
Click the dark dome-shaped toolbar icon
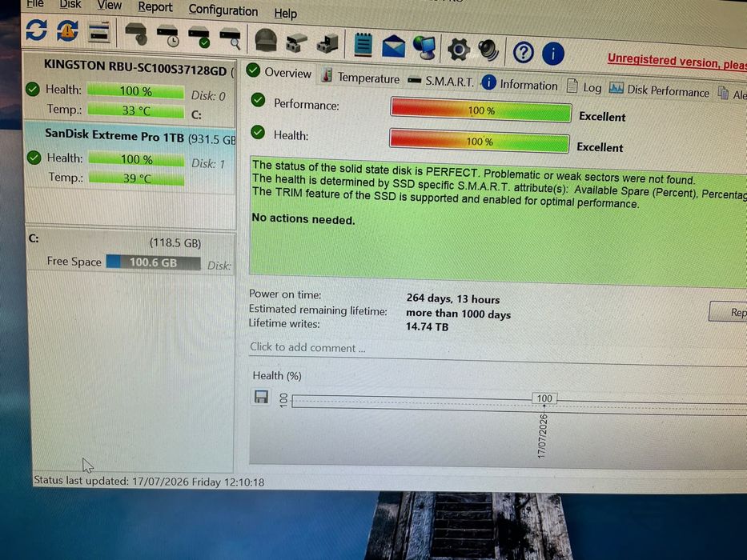266,41
